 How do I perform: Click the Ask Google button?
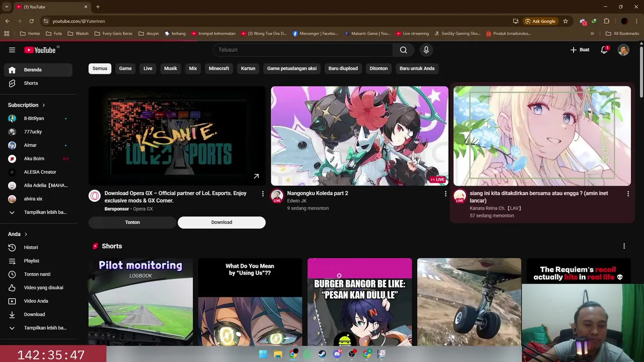(540, 21)
